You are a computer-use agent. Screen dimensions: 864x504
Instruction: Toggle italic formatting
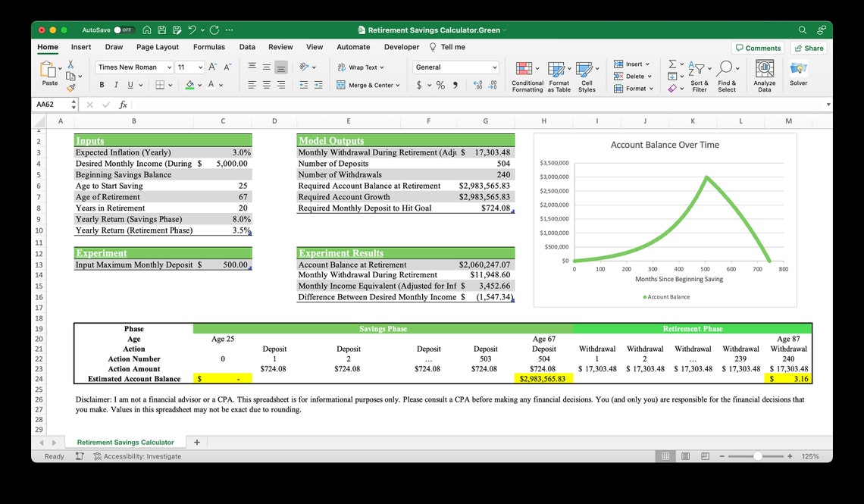click(116, 85)
